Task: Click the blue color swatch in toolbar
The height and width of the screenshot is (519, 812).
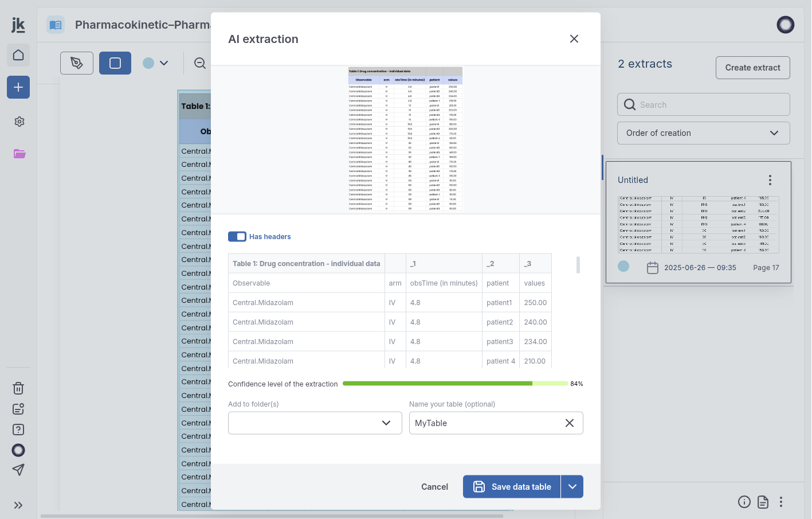Action: (x=148, y=63)
